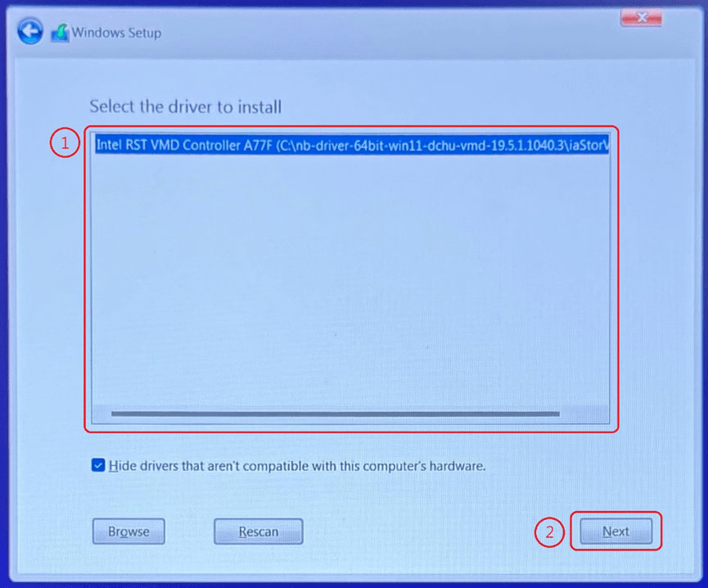708x588 pixels.
Task: Click the blue back arrow button
Action: (30, 33)
